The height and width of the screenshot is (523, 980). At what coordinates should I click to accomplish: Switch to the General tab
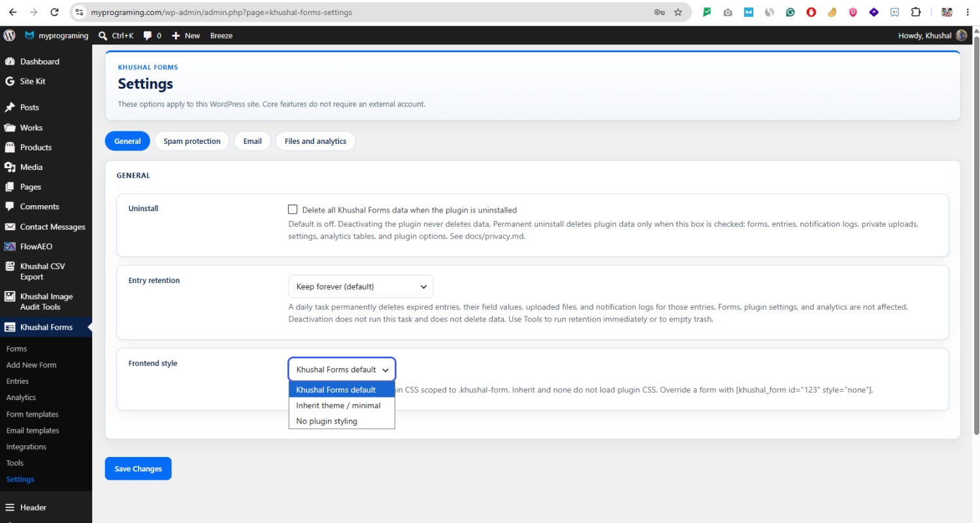(x=127, y=141)
